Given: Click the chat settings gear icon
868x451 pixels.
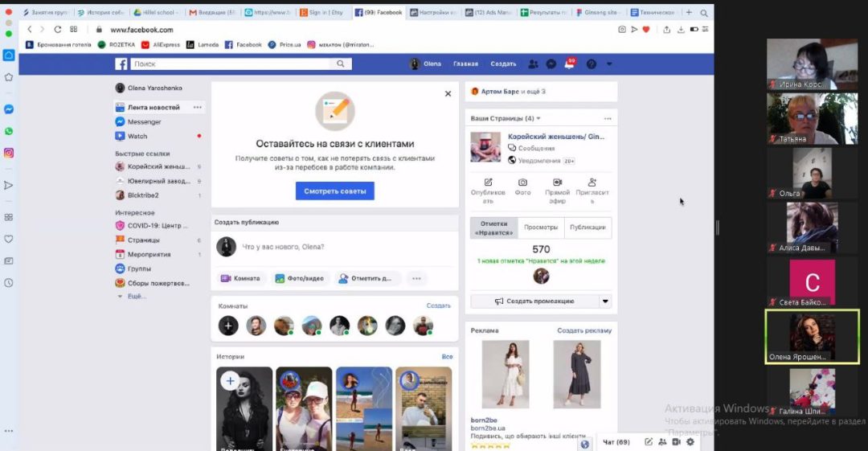Looking at the screenshot, I should coord(690,441).
